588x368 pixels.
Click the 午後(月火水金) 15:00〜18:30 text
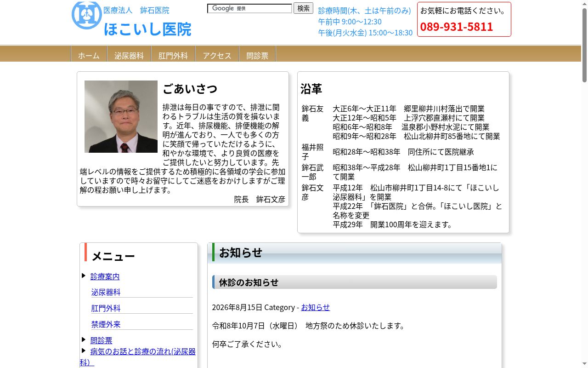[365, 33]
